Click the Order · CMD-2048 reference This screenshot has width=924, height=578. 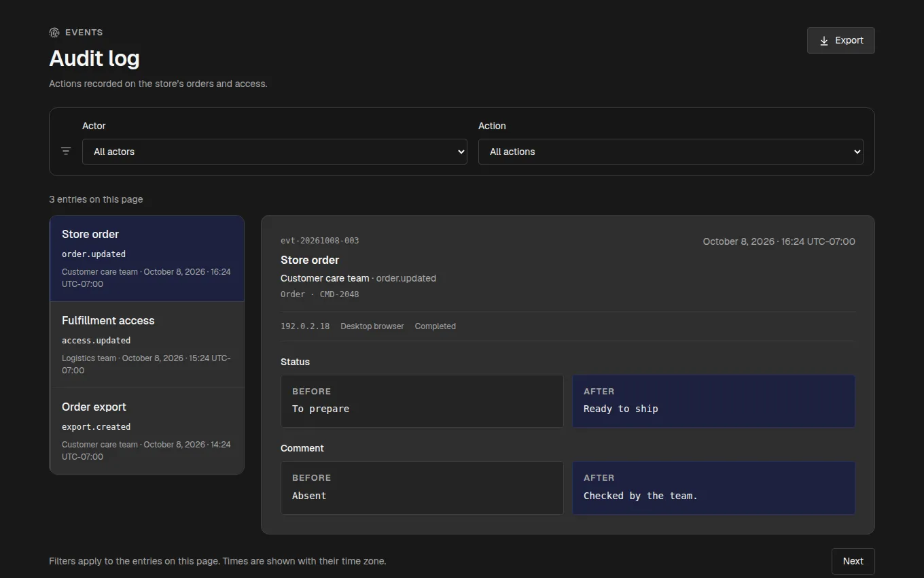coord(320,294)
